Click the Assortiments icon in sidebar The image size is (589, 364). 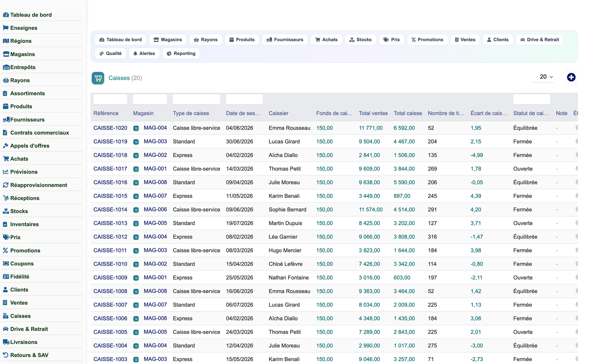click(5, 93)
